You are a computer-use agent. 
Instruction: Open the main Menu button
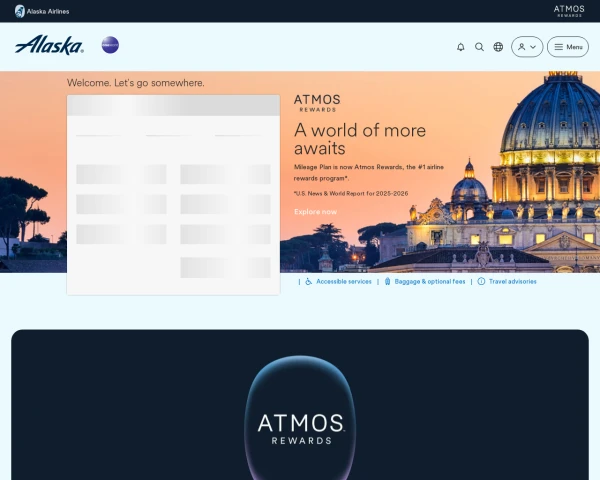(x=568, y=47)
